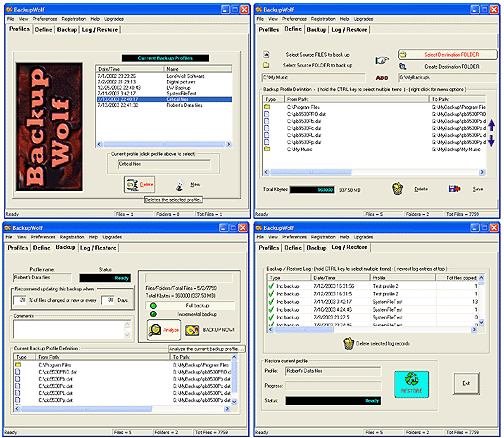
Task: Click Profile name field in Backup window
Action: [x=42, y=278]
